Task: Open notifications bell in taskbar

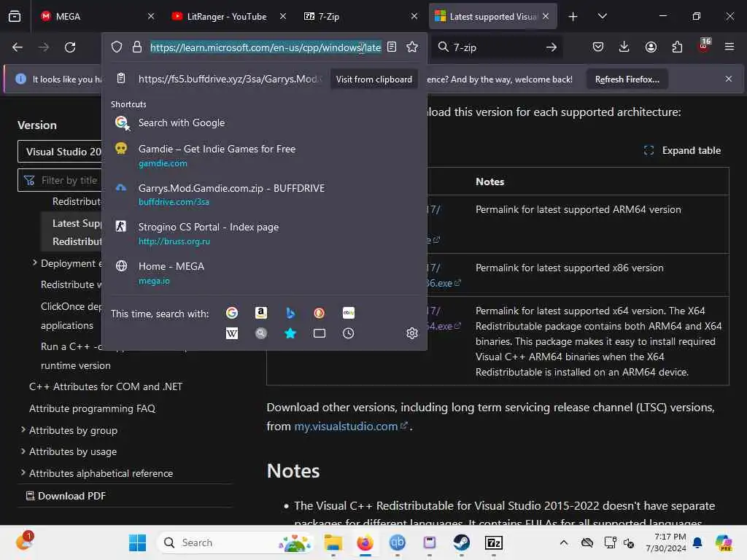Action: 697,542
